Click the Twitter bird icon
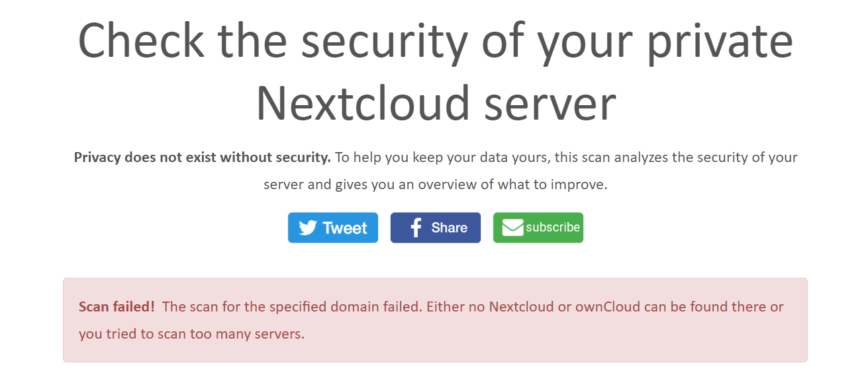868x371 pixels. (308, 228)
